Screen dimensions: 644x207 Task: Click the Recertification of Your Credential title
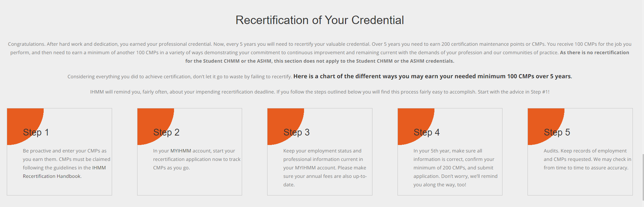click(x=320, y=20)
